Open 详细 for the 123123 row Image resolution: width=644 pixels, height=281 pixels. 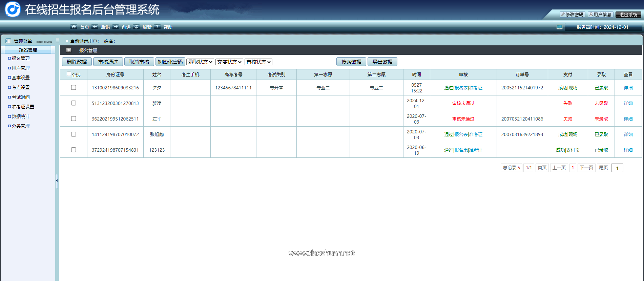pyautogui.click(x=628, y=150)
